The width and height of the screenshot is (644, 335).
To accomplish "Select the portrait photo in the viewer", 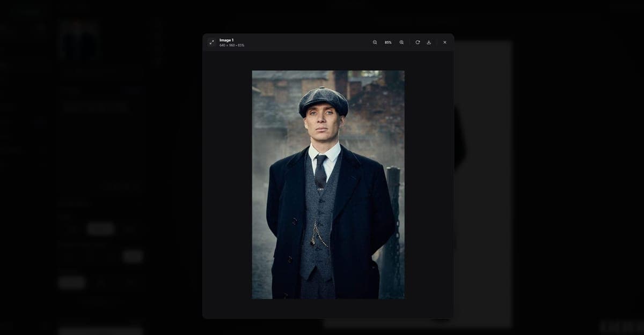I will point(328,184).
